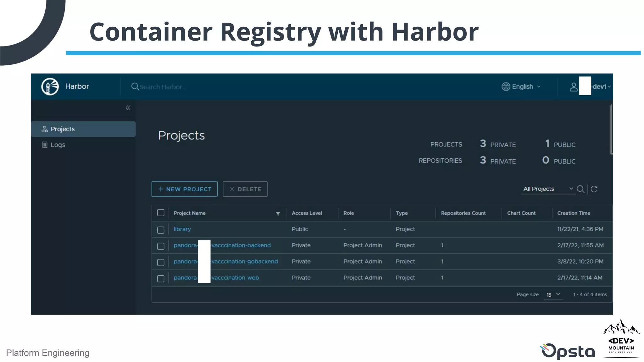The image size is (644, 362).
Task: Filter by Project Name column icon
Action: (278, 214)
